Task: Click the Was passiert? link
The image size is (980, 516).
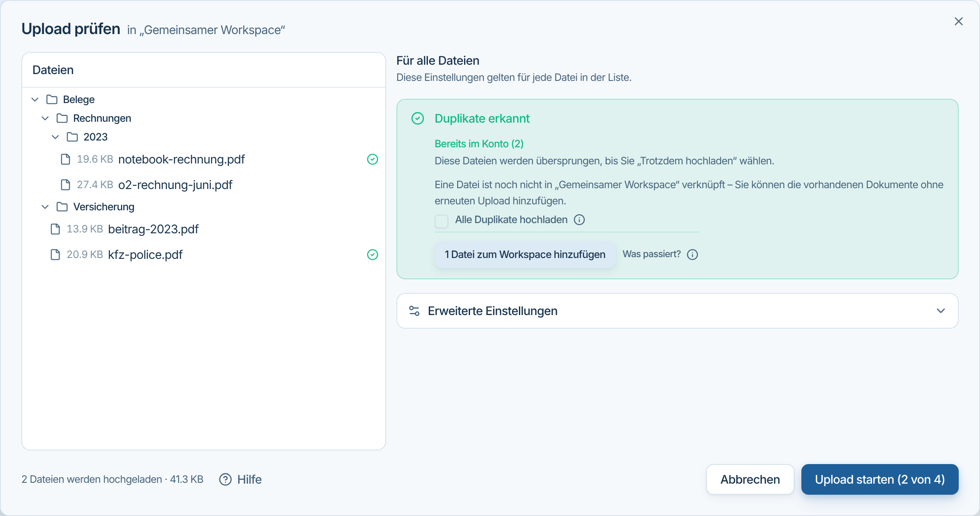Action: pyautogui.click(x=652, y=254)
